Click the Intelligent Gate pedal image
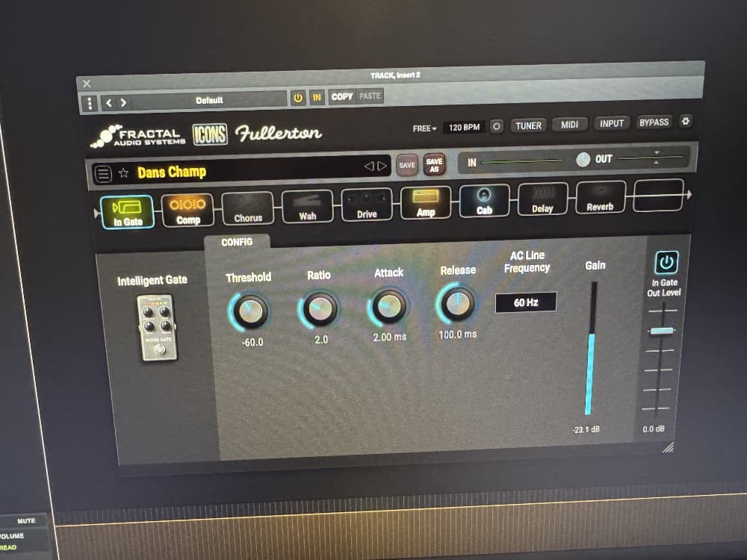The image size is (747, 560). point(158,328)
